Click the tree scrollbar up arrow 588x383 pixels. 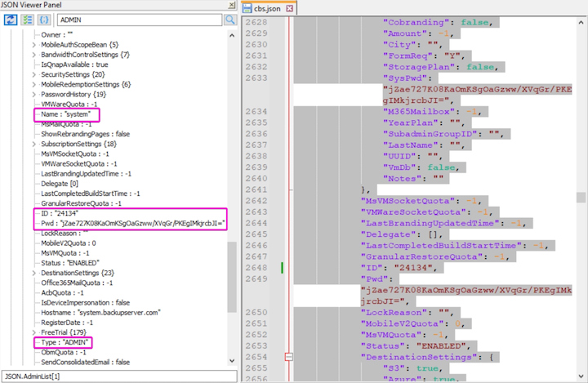[233, 34]
